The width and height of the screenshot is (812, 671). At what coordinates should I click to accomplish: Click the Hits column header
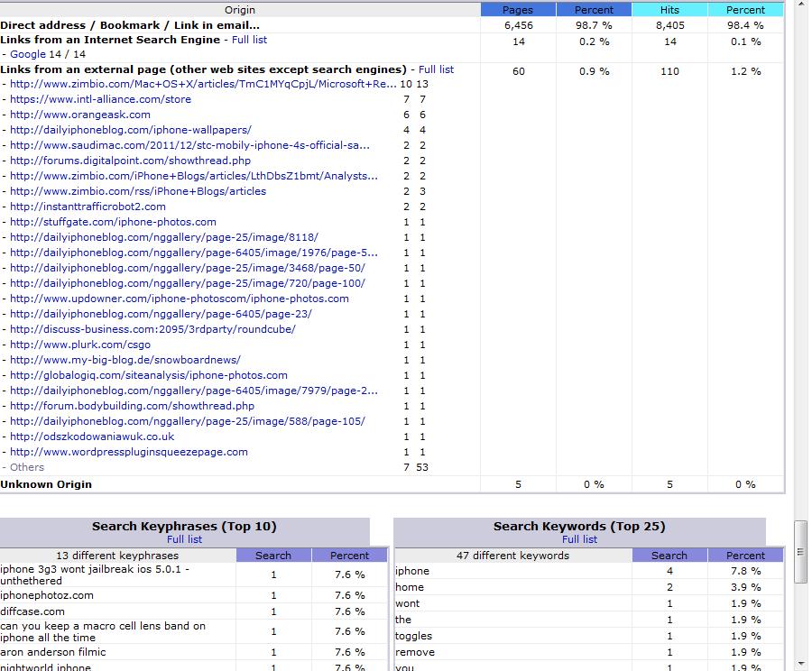(669, 10)
